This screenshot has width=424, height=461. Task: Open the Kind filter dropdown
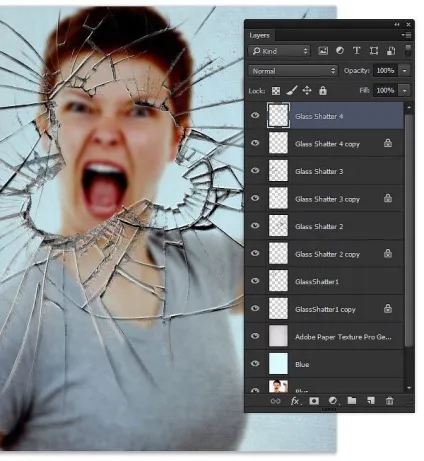(x=279, y=51)
